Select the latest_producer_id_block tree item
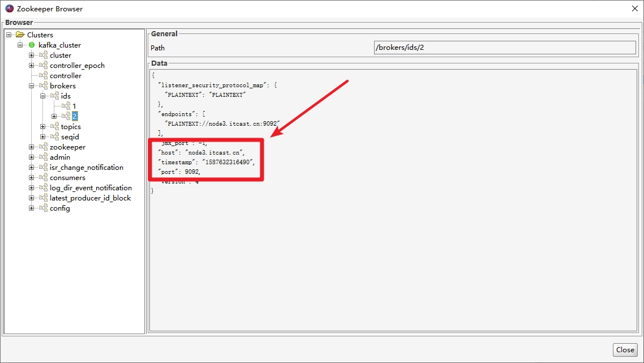Viewport: 644px width, 363px height. coord(90,198)
